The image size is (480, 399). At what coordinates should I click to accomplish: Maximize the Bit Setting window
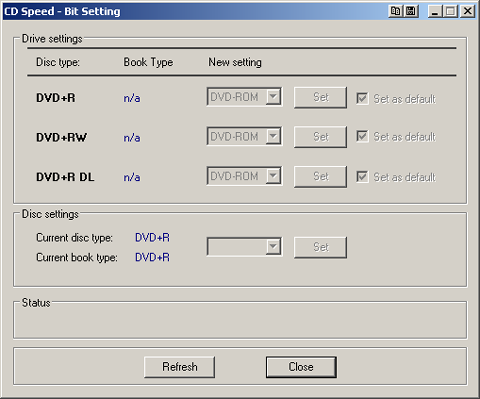pyautogui.click(x=450, y=11)
